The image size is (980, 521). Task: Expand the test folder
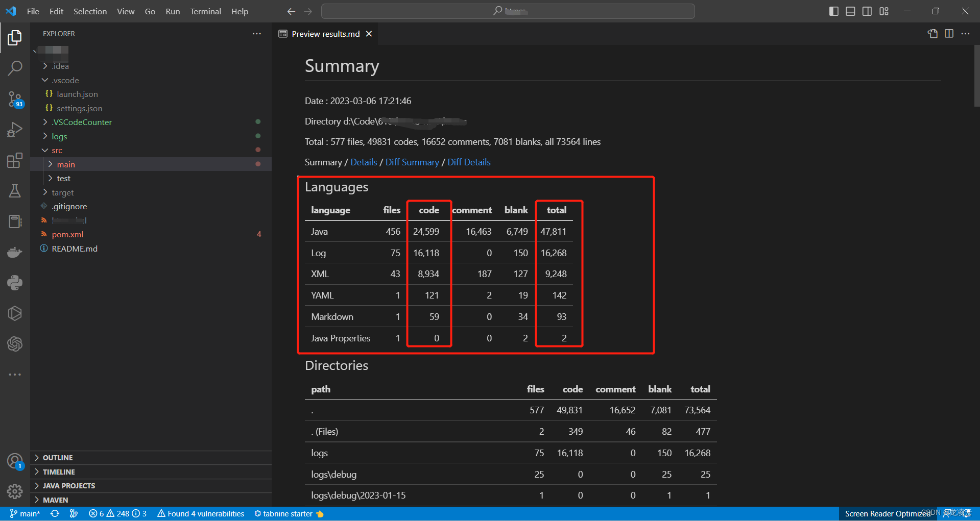tap(151, 178)
